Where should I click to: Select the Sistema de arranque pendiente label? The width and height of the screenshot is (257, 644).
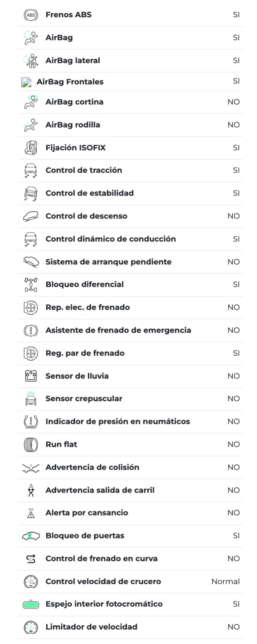click(108, 262)
